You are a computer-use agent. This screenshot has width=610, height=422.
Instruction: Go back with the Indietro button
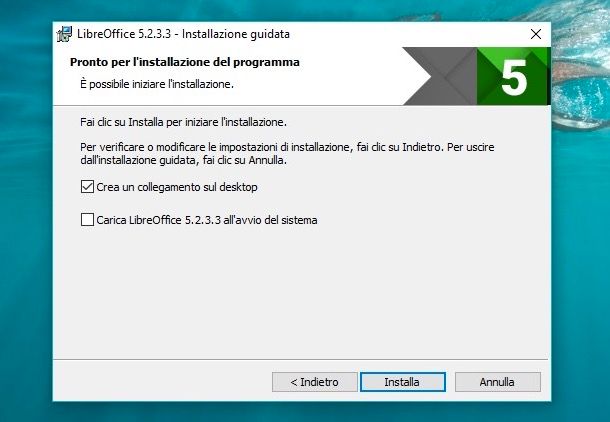click(x=314, y=382)
